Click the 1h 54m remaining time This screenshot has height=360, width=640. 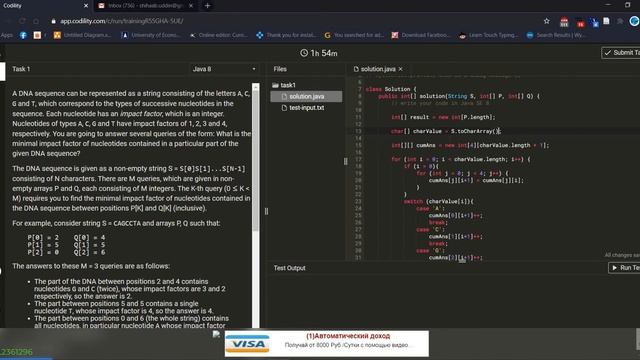coord(324,53)
